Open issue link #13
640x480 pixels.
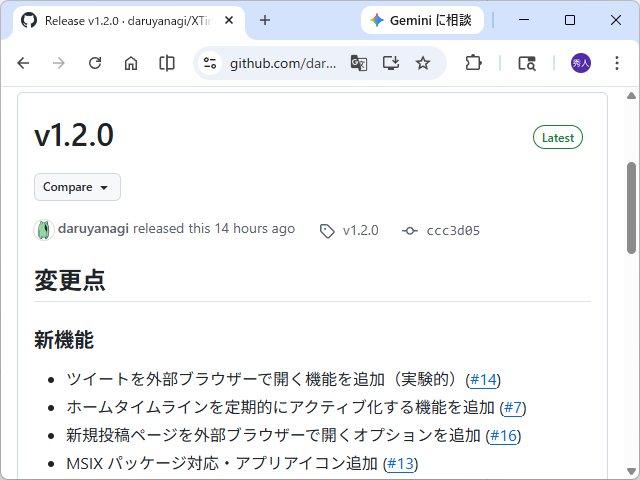tap(400, 464)
